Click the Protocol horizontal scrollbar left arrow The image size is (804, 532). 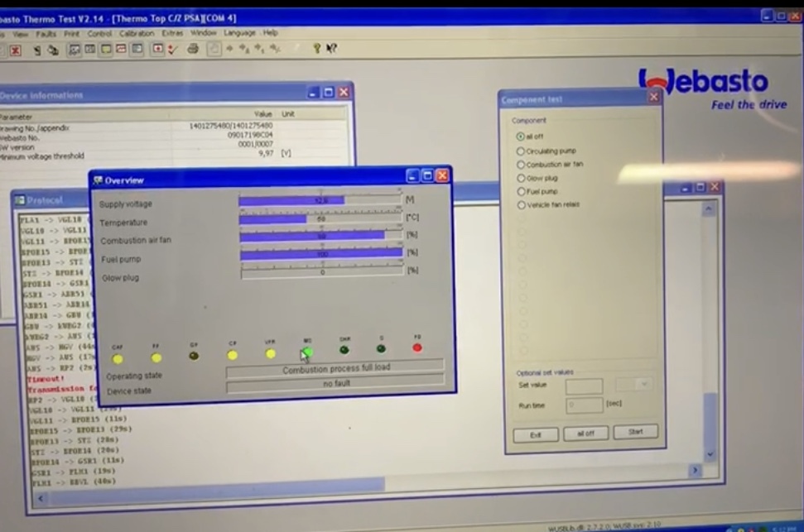(41, 498)
